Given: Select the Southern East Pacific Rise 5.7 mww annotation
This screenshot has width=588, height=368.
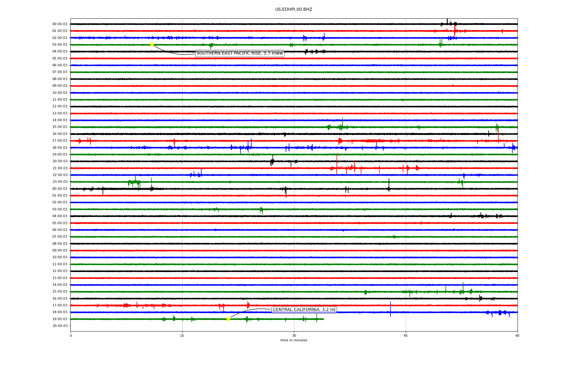Looking at the screenshot, I should (239, 53).
